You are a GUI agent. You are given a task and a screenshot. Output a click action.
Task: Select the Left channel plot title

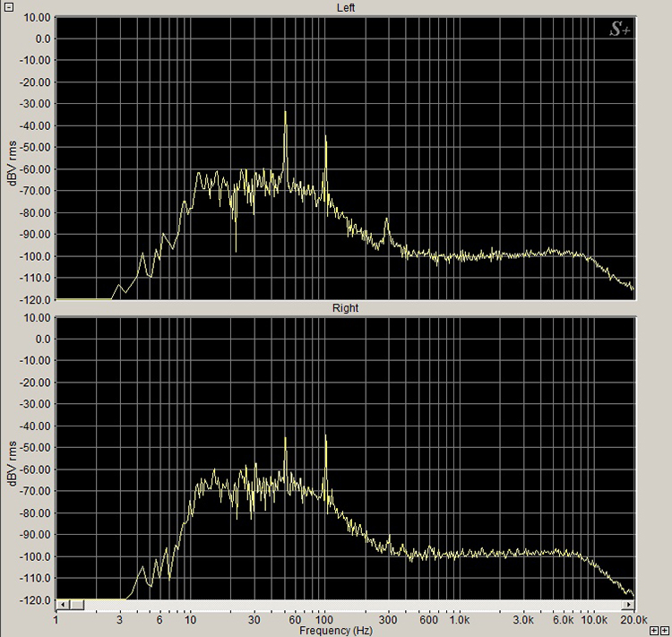click(x=345, y=8)
